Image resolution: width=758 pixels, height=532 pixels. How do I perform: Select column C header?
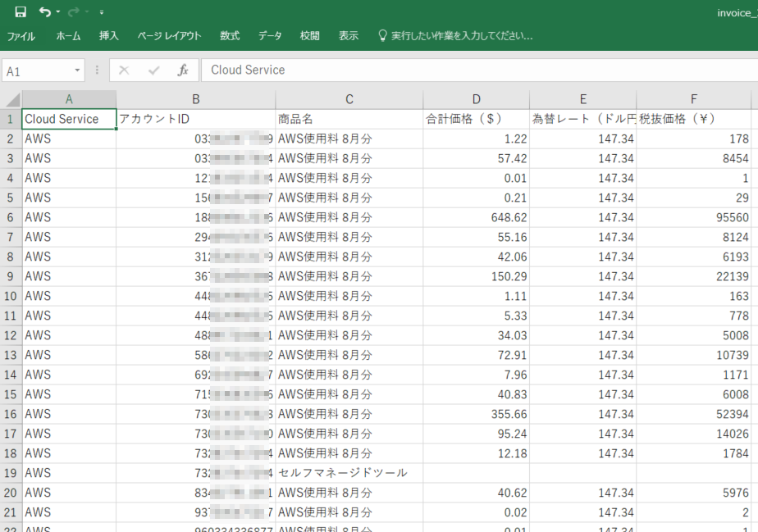tap(349, 99)
